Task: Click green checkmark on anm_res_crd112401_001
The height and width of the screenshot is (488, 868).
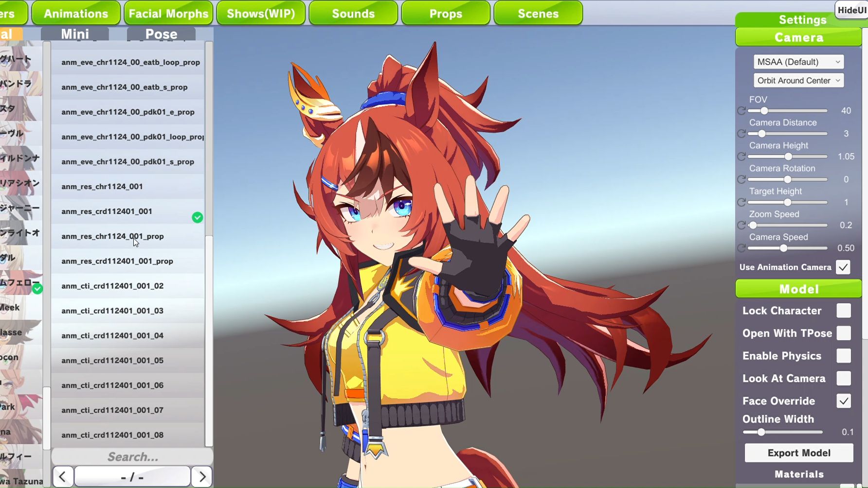Action: (x=197, y=217)
